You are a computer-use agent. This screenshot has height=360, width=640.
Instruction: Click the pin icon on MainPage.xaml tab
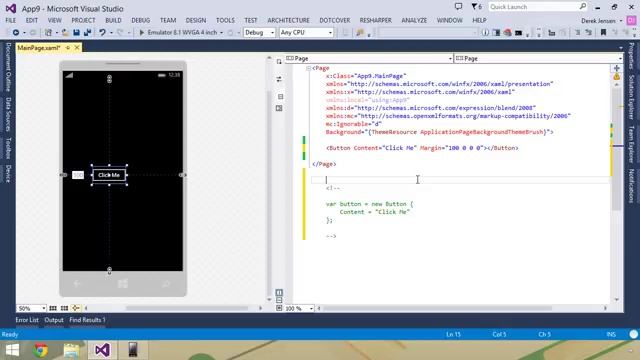(x=68, y=48)
